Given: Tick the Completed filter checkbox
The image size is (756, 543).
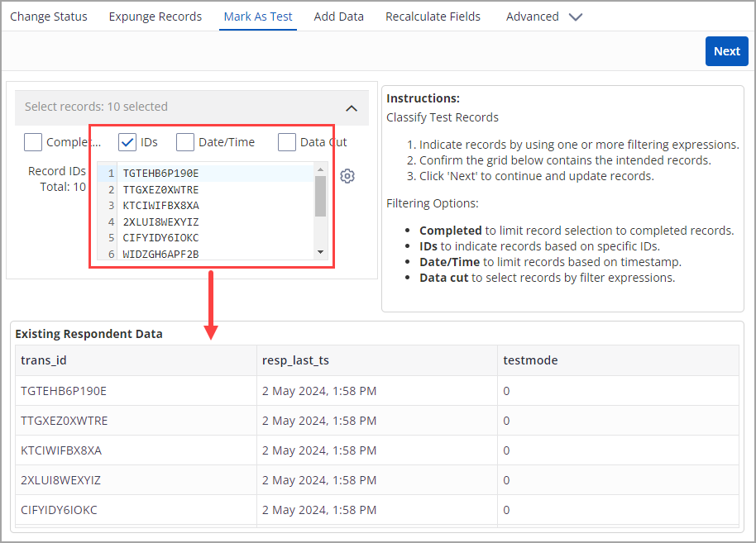Looking at the screenshot, I should 33,142.
